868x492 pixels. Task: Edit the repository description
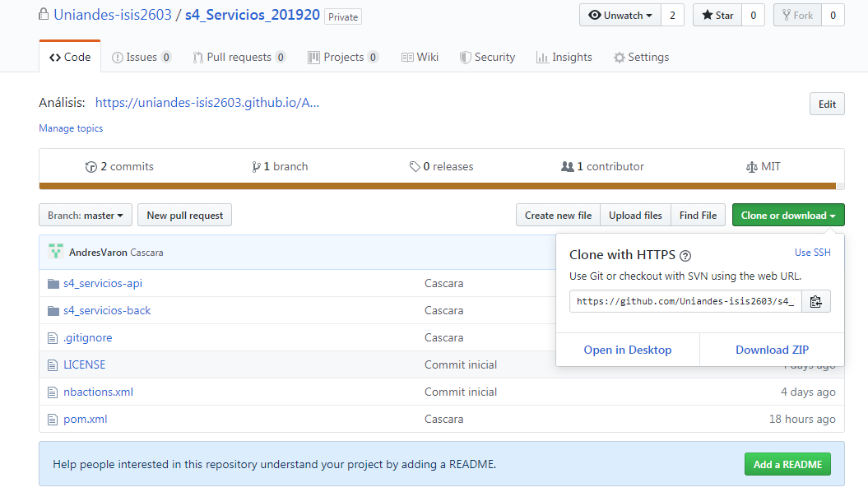[x=827, y=104]
